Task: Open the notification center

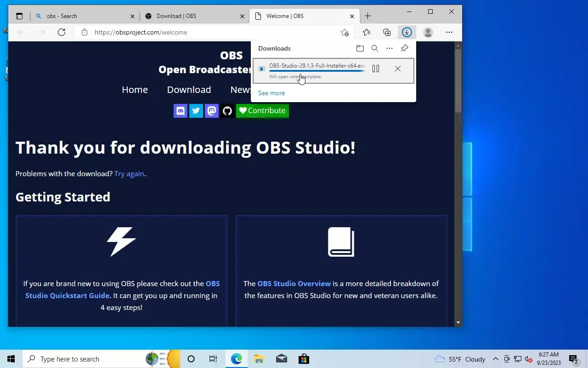Action: tap(574, 359)
